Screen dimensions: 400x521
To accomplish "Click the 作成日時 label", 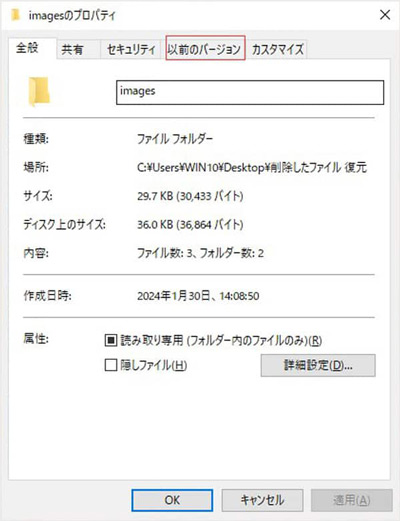I will (47, 296).
